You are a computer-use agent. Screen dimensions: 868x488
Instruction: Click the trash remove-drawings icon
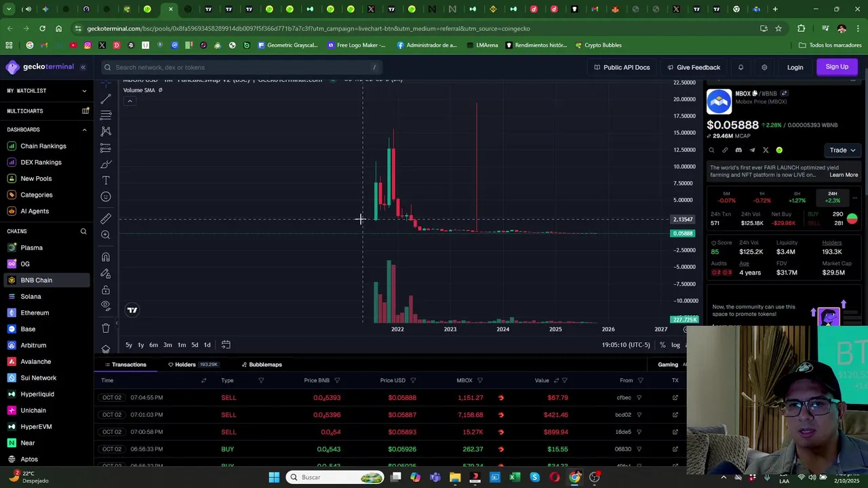click(106, 328)
